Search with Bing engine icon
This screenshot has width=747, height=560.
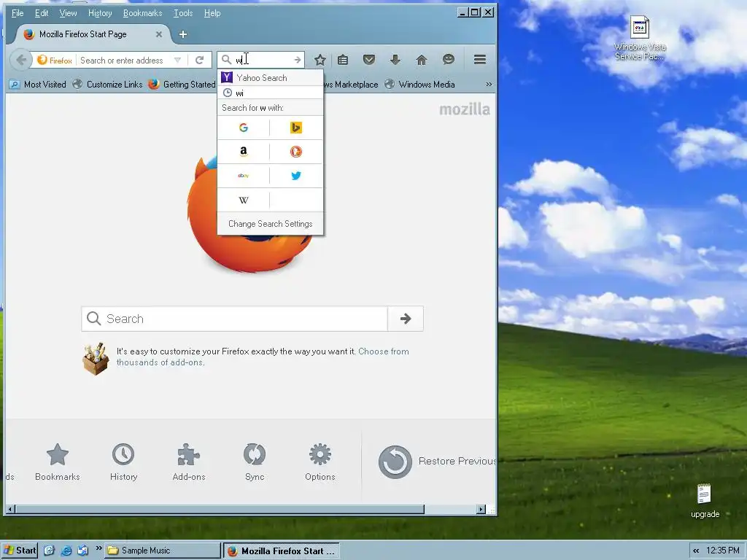pos(296,128)
